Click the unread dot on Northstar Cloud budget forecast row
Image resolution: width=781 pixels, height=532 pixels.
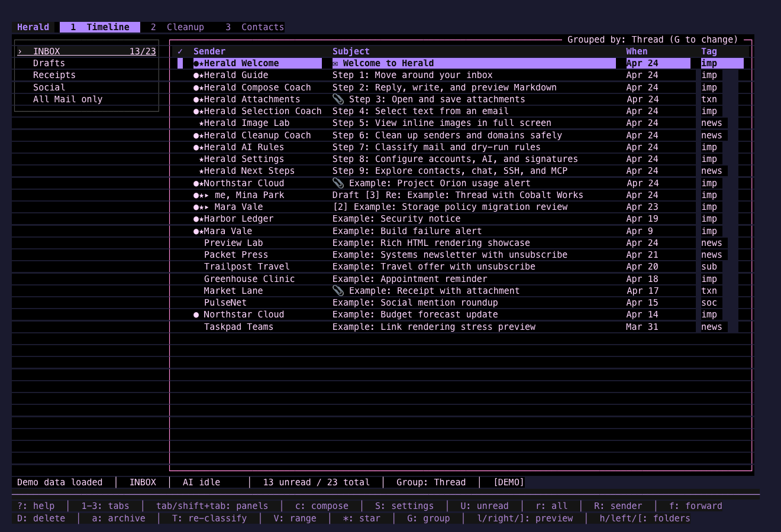[x=196, y=315]
